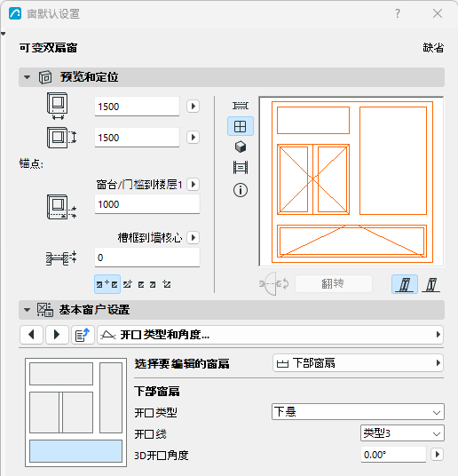The image size is (458, 476).
Task: Open the library part info icon
Action: [241, 190]
